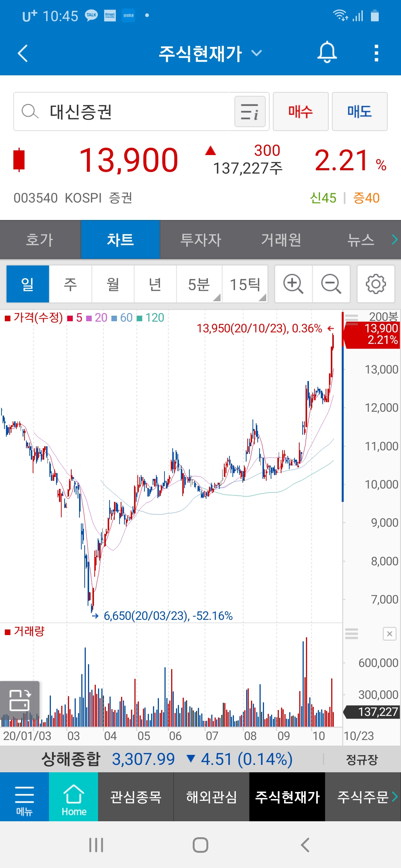This screenshot has height=868, width=401.
Task: Open the 5분 minute interval dropdown
Action: pyautogui.click(x=199, y=284)
